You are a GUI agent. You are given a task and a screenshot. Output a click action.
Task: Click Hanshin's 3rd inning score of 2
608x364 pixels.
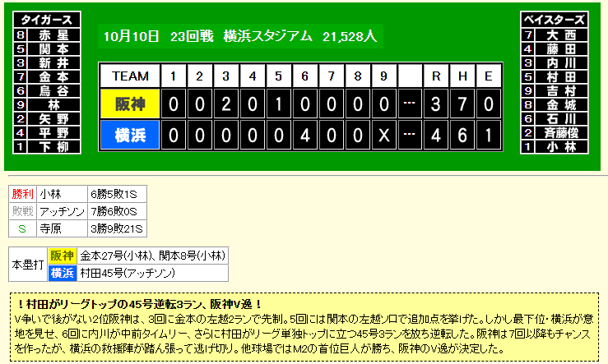[x=225, y=105]
